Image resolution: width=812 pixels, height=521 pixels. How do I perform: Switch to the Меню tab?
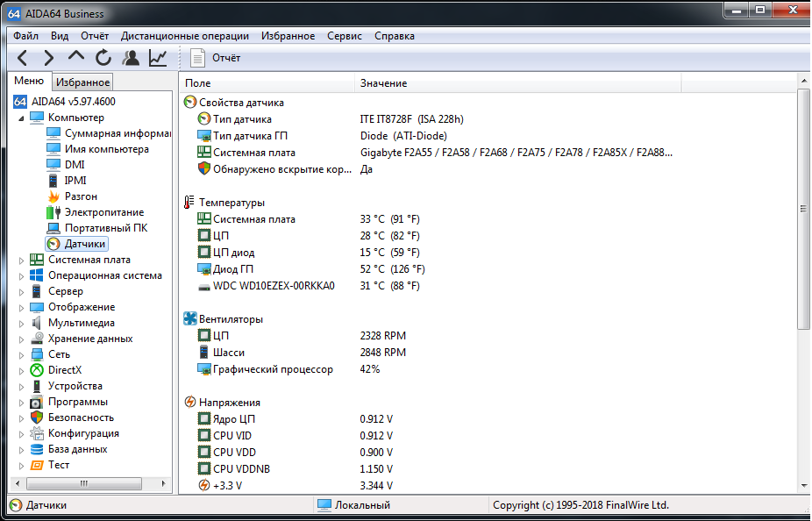click(x=29, y=81)
